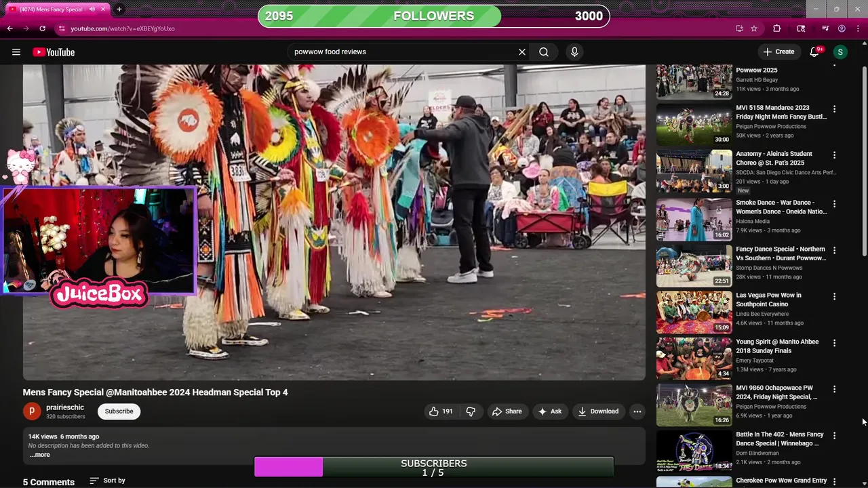Image resolution: width=868 pixels, height=488 pixels.
Task: Open Fancy Dance Special Northern Vs Southern title
Action: 781,253
